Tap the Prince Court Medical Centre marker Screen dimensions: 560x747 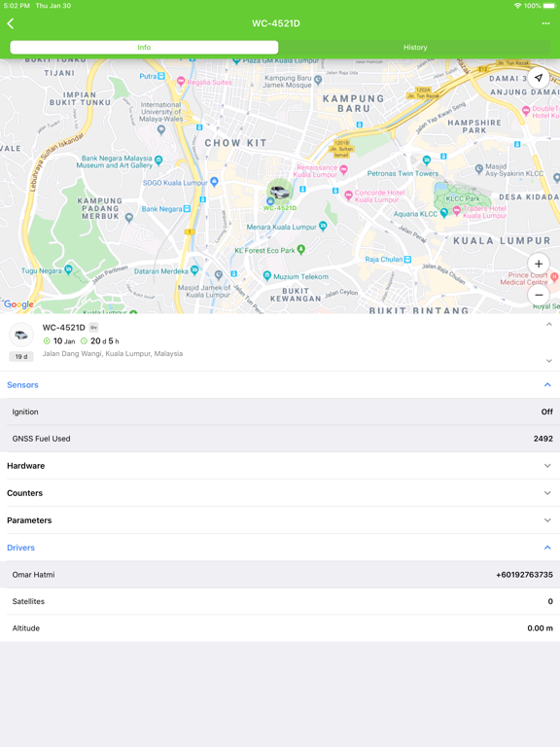point(554,276)
